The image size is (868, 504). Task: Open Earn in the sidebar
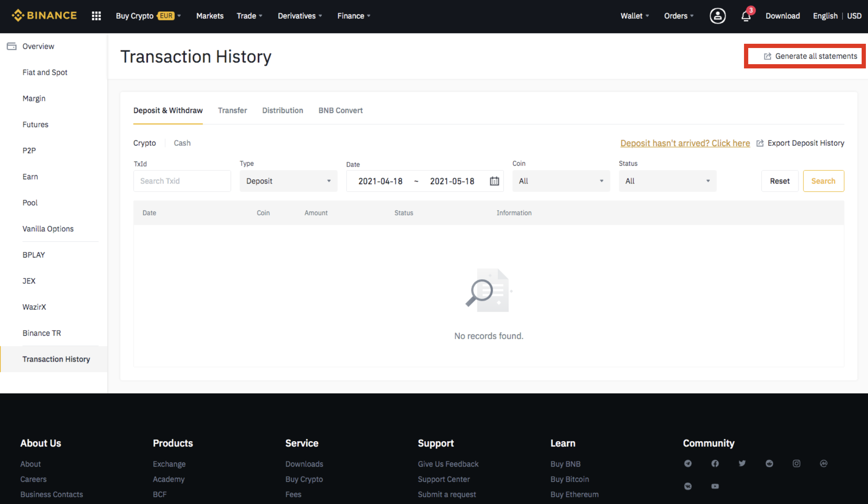(x=30, y=176)
